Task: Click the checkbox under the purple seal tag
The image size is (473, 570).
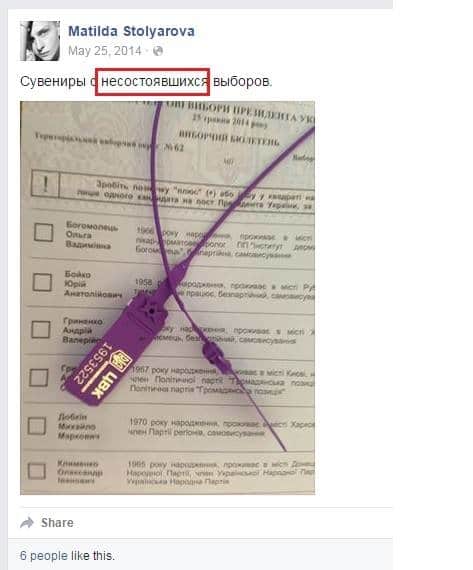Action: pyautogui.click(x=39, y=378)
